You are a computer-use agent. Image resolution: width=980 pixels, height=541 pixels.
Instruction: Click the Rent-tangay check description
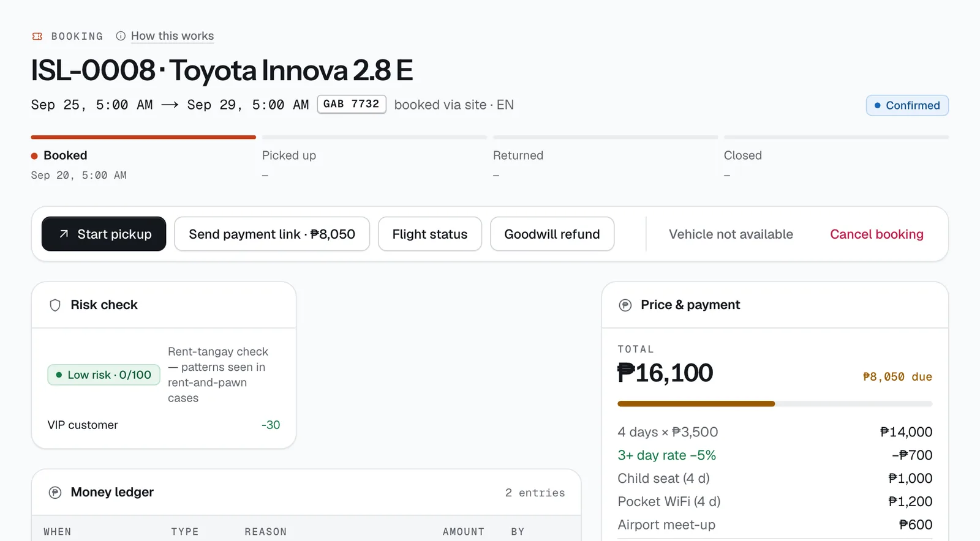click(218, 375)
